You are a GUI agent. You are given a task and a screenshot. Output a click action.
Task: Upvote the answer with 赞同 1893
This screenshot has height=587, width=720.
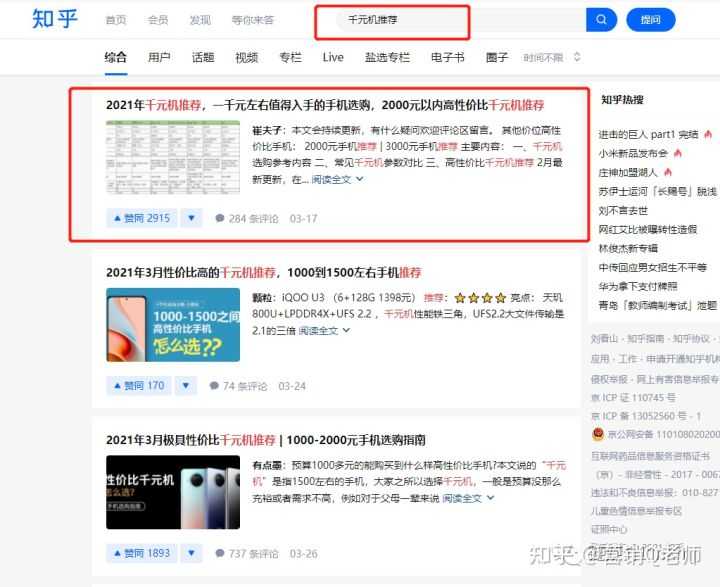pos(142,553)
